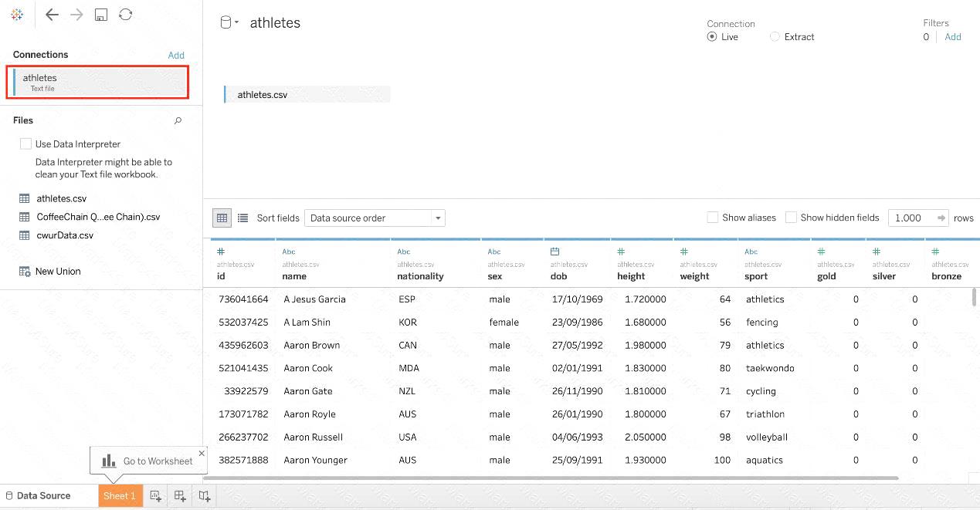Change the dob column data type icon
Screen dimensions: 980x510
pos(554,252)
